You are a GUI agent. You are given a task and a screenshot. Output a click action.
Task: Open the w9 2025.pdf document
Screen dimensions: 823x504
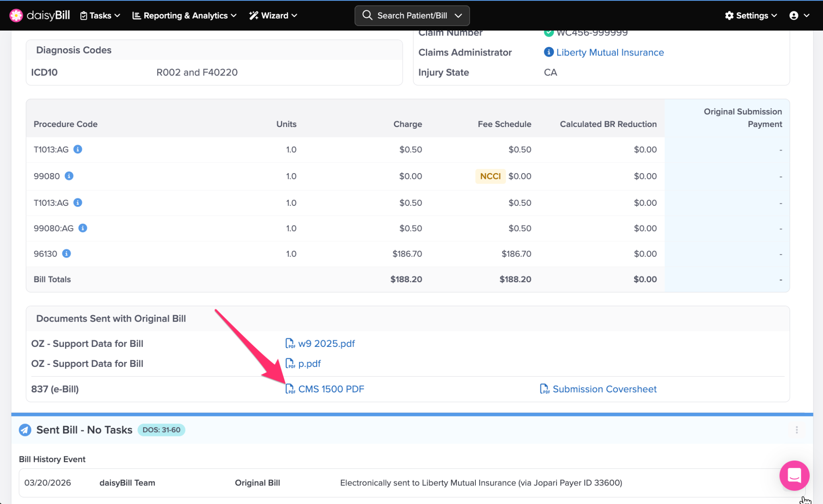tap(326, 344)
